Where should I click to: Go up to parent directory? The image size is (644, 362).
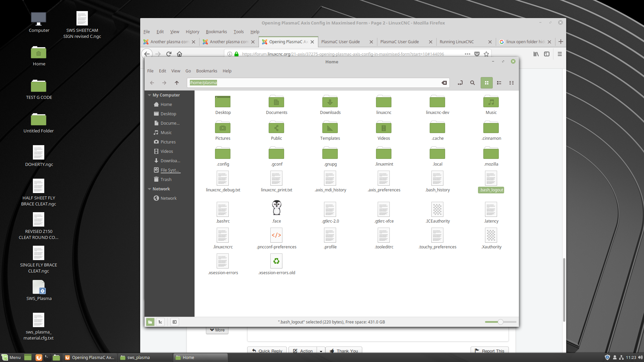(x=177, y=83)
